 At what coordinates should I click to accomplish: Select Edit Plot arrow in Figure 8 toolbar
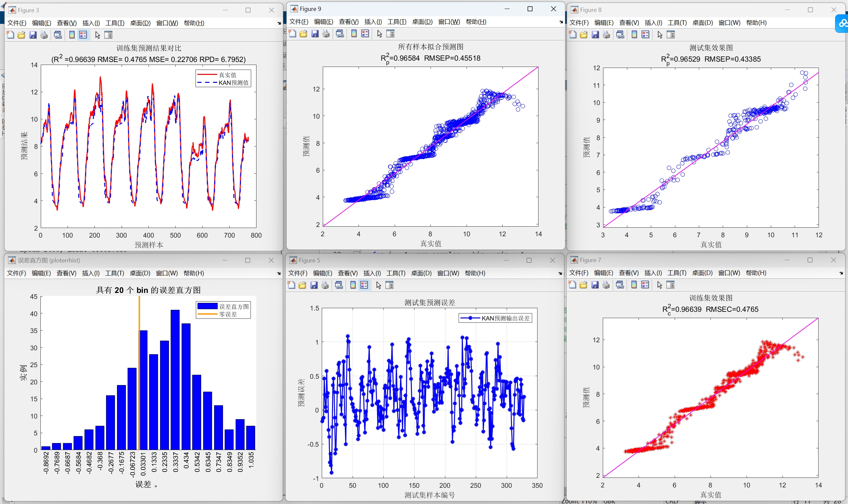point(660,35)
